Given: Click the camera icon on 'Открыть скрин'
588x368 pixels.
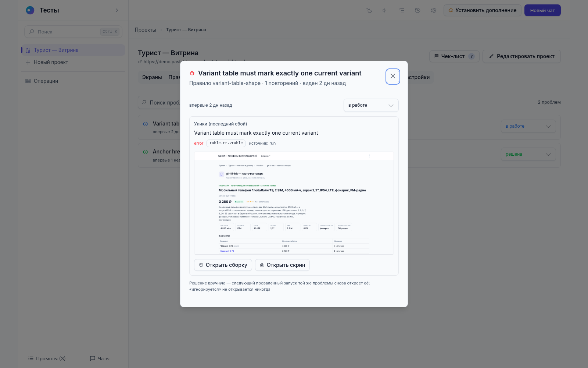Looking at the screenshot, I should 262,265.
